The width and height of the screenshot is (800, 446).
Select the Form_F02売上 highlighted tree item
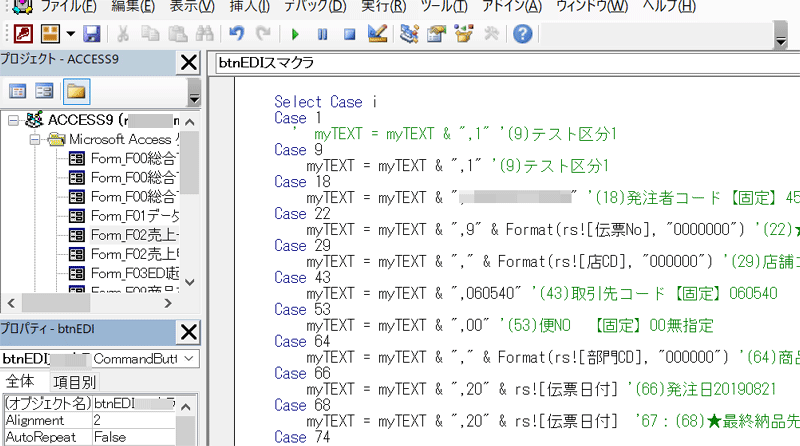(x=135, y=235)
